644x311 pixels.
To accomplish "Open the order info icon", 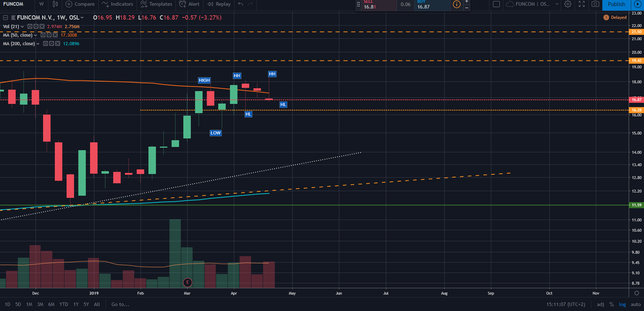I will pyautogui.click(x=456, y=4).
